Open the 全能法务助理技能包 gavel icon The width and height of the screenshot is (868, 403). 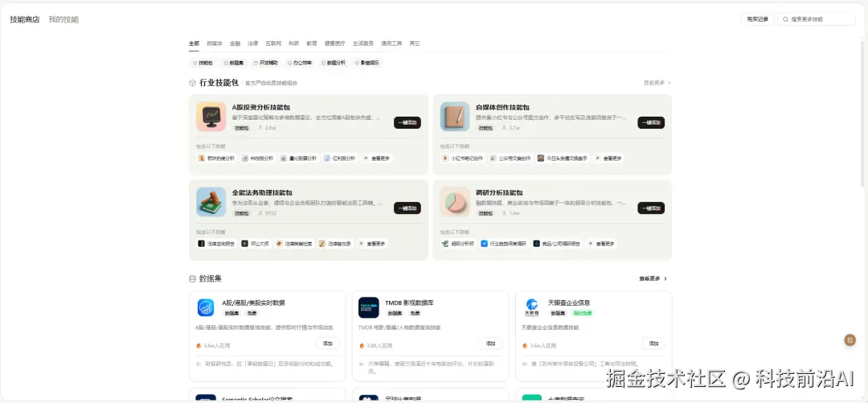pyautogui.click(x=211, y=202)
